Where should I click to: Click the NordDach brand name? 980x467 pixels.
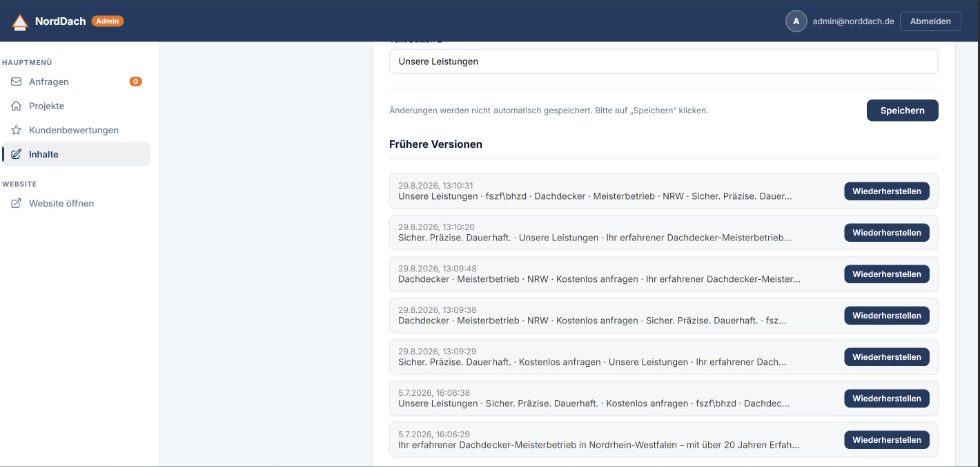click(x=61, y=21)
